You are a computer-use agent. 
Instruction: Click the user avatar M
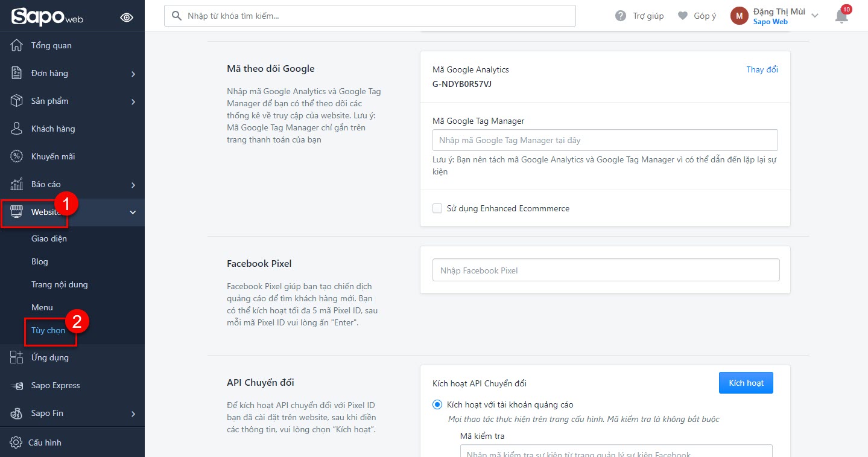click(740, 16)
